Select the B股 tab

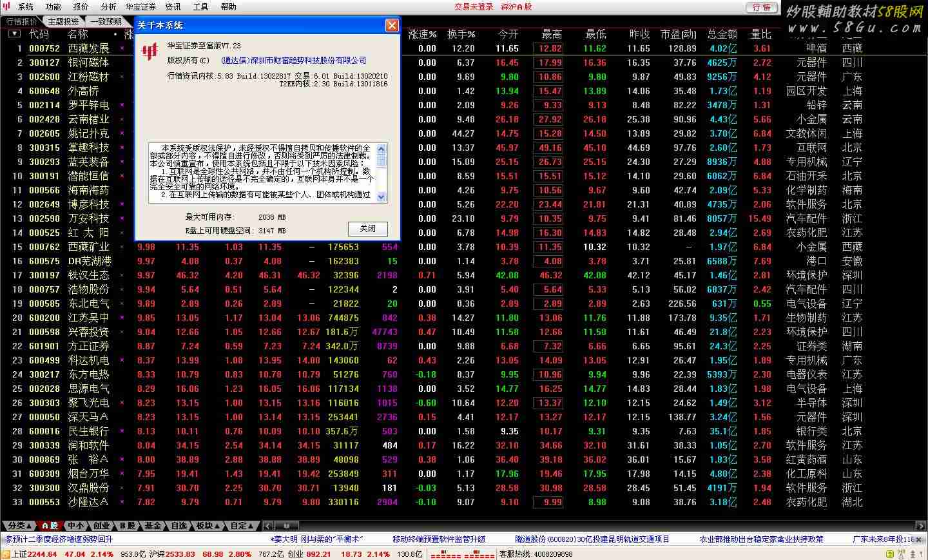pyautogui.click(x=128, y=526)
